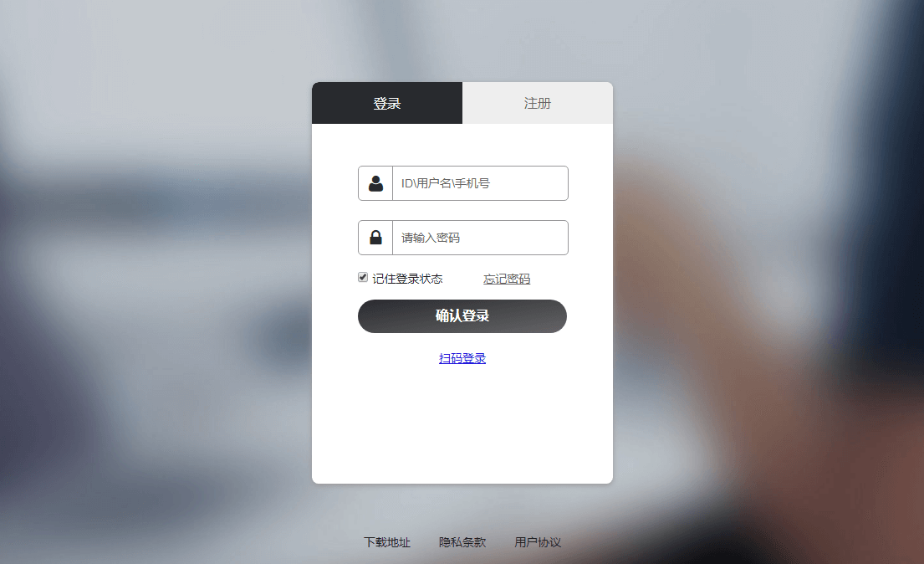
Task: Open 隐私条款 footer link
Action: pos(462,541)
